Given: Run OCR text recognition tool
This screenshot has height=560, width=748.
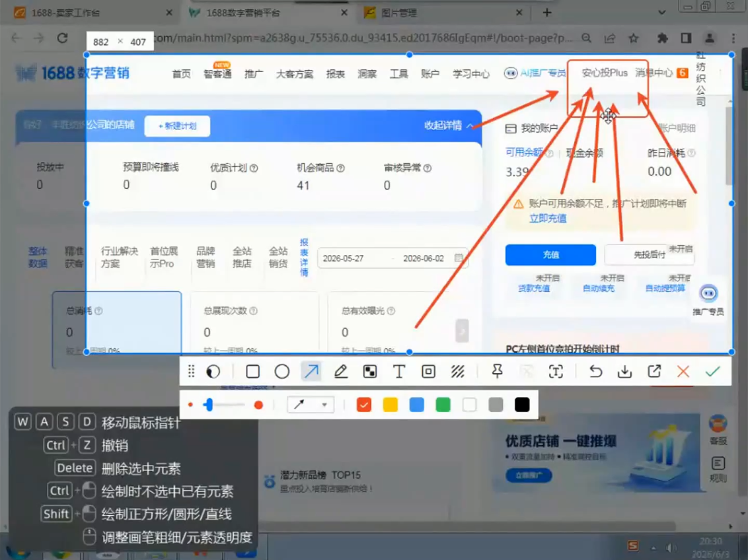Looking at the screenshot, I should (x=556, y=371).
